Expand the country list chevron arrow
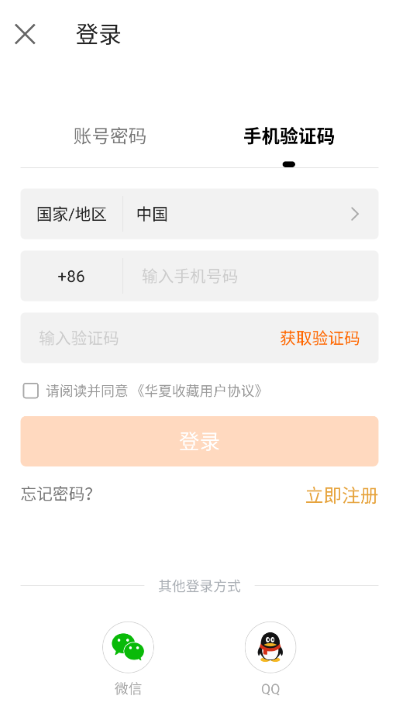The height and width of the screenshot is (703, 400). pyautogui.click(x=355, y=214)
